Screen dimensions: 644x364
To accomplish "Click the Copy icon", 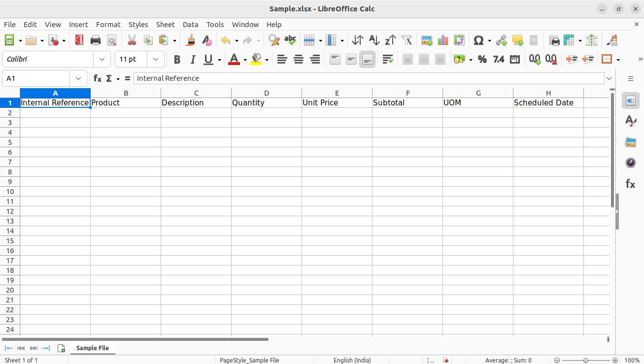I will click(x=148, y=40).
